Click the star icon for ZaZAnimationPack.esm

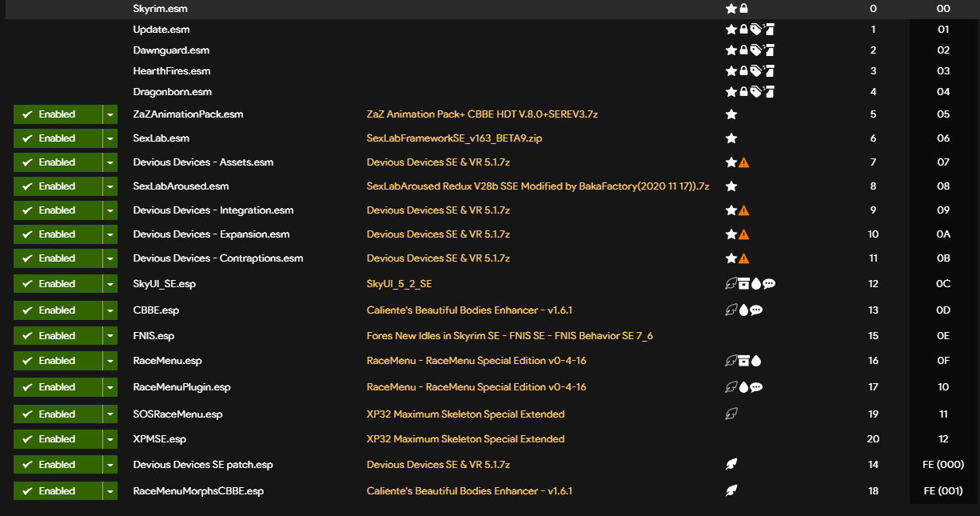pyautogui.click(x=731, y=114)
